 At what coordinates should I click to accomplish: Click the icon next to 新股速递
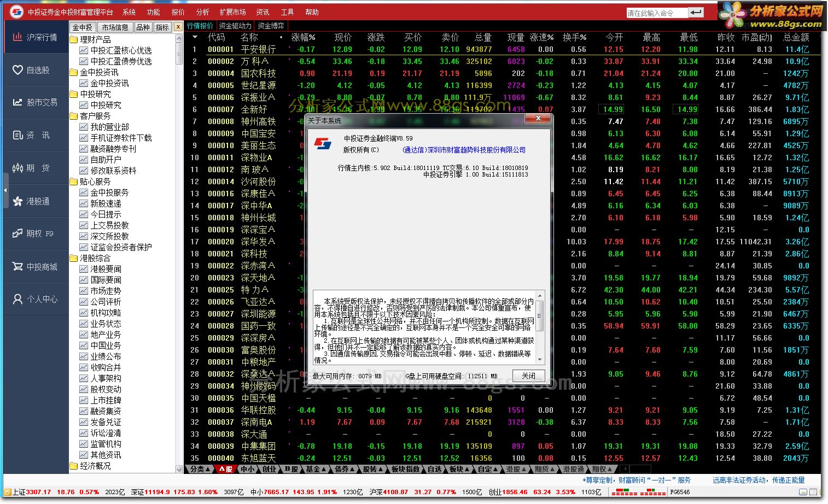click(84, 203)
